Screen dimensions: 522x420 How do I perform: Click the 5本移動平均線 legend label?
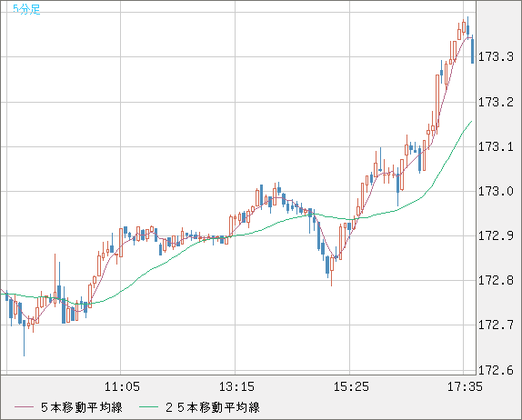[x=82, y=407]
